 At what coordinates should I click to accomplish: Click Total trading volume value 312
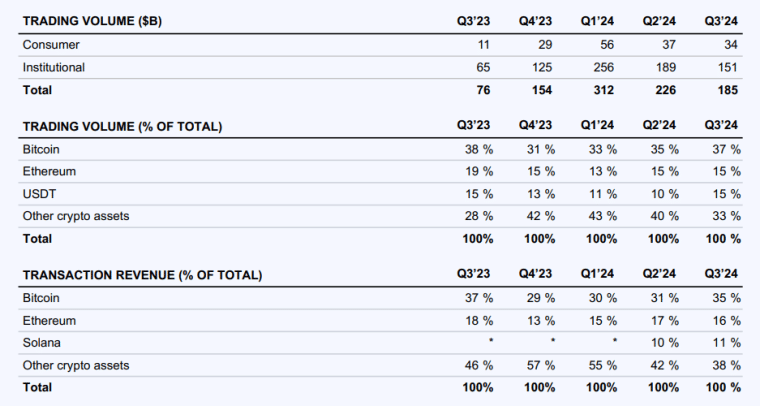pyautogui.click(x=606, y=90)
